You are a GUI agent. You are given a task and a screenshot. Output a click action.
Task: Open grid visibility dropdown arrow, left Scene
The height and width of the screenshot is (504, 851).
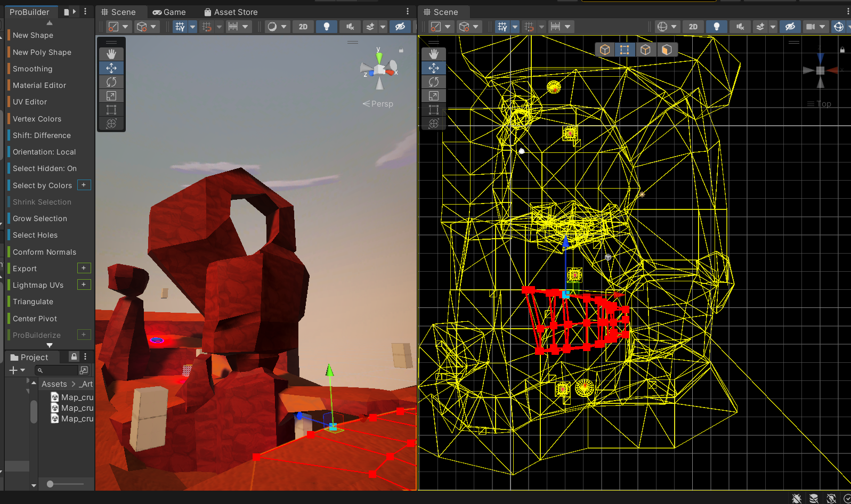[x=193, y=27]
